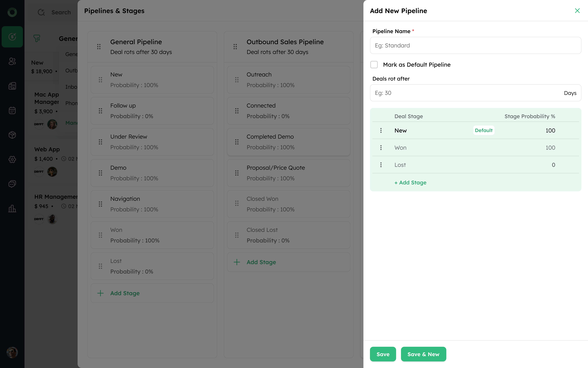Select Connected stage card
588x368 pixels.
coord(289,111)
